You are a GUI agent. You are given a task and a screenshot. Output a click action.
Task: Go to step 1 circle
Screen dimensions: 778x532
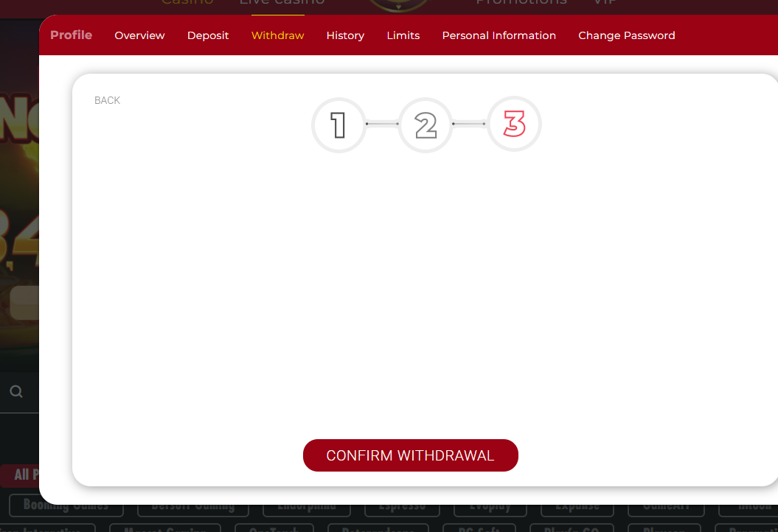click(338, 125)
